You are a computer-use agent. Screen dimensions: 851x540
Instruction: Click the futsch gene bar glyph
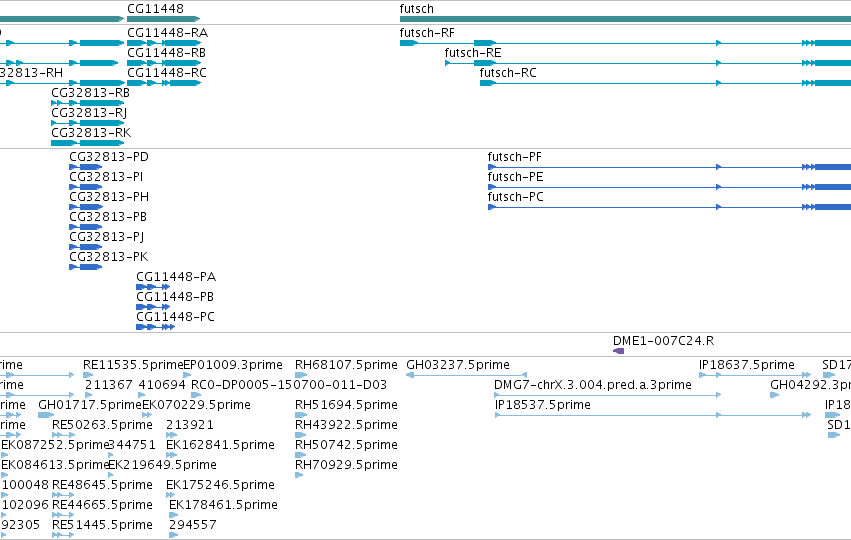625,19
